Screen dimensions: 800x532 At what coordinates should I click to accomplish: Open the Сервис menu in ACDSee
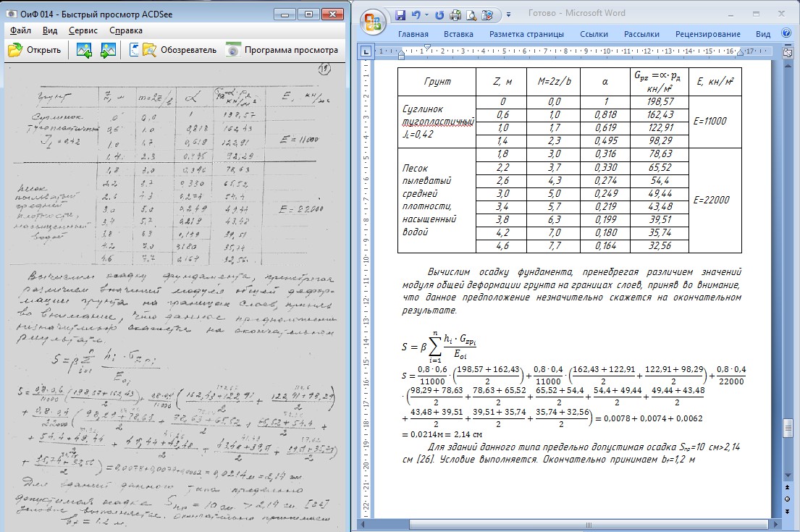[83, 30]
